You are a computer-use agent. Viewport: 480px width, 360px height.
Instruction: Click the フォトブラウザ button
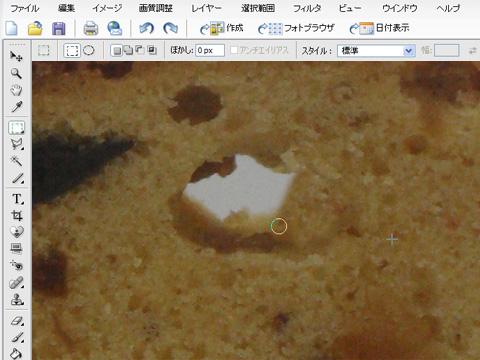[x=296, y=28]
